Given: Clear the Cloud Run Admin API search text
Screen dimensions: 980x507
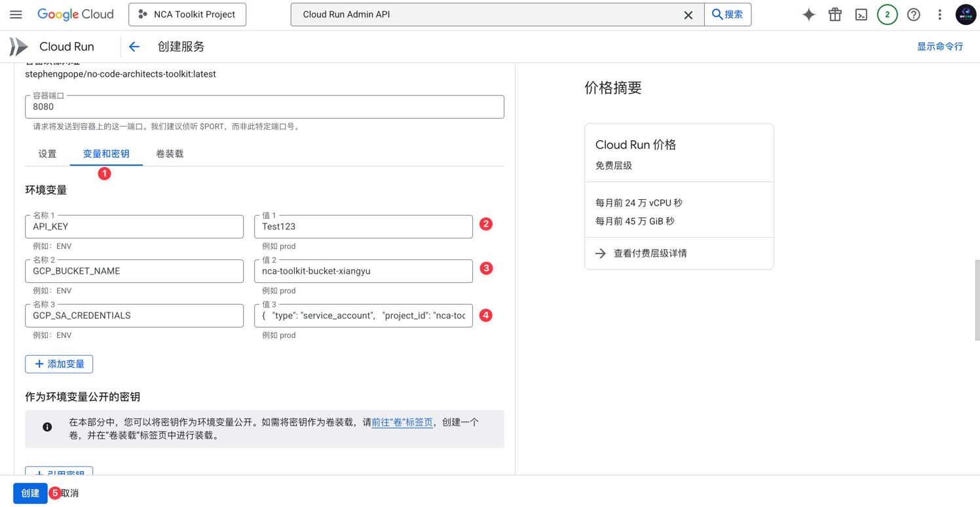Looking at the screenshot, I should 688,14.
